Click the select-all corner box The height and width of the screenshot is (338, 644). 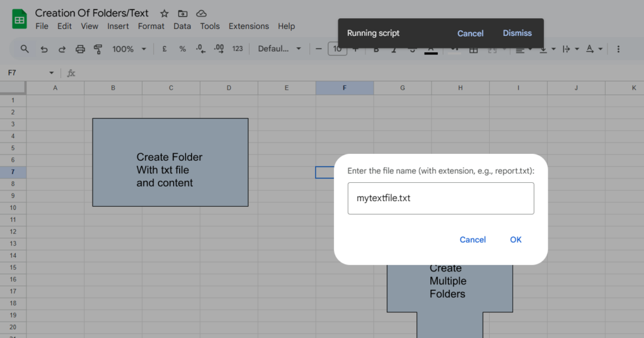point(13,88)
